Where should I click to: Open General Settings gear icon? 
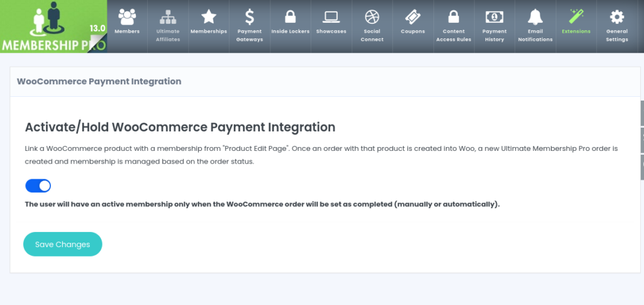[617, 17]
